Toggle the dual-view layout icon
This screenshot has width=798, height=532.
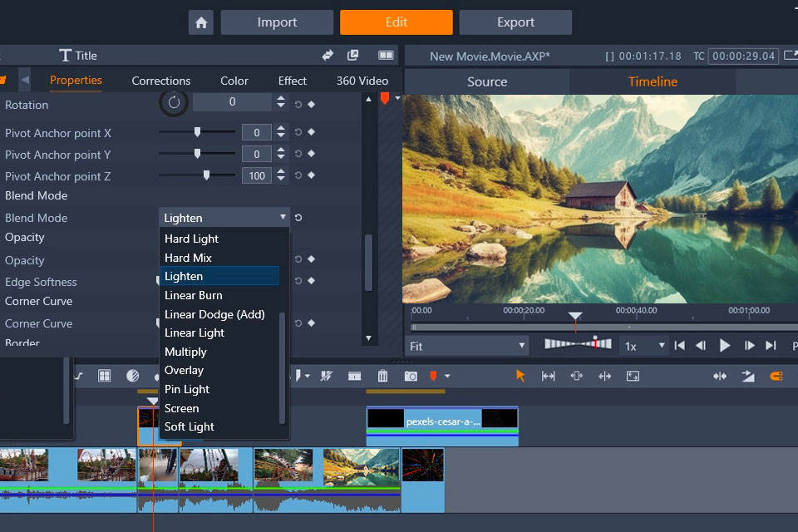(x=386, y=55)
